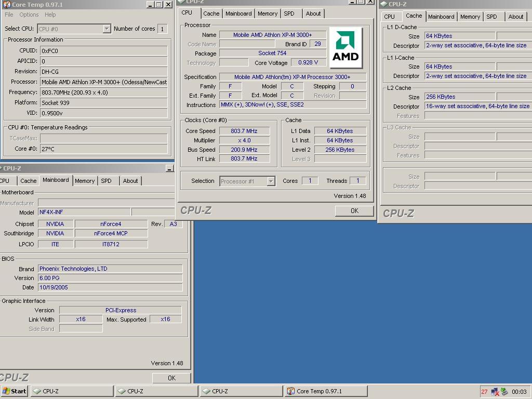Click the Phoenix Technologies, LTD BIOS brand

(x=110, y=269)
